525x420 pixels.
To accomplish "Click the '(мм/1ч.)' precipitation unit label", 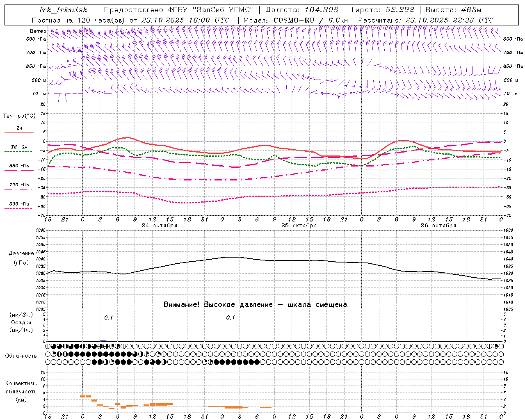I will pyautogui.click(x=21, y=330).
